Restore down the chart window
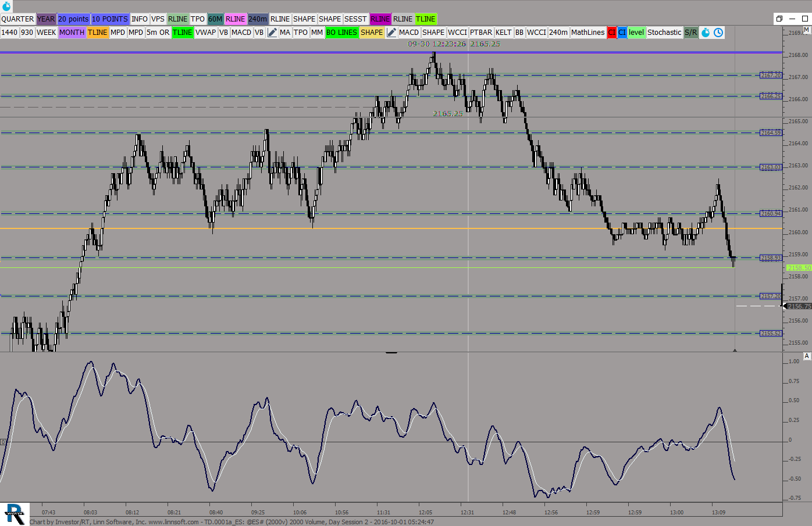This screenshot has height=526, width=812. [779, 19]
